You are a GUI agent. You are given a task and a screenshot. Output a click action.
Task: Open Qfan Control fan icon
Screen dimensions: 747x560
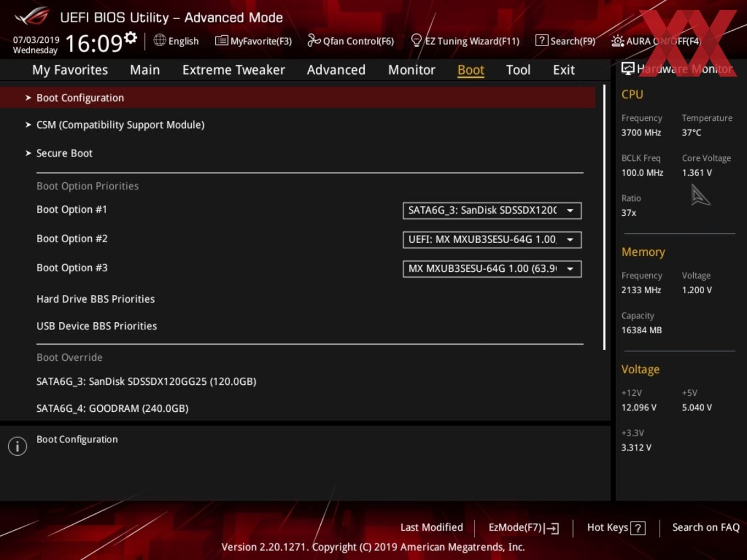click(314, 40)
